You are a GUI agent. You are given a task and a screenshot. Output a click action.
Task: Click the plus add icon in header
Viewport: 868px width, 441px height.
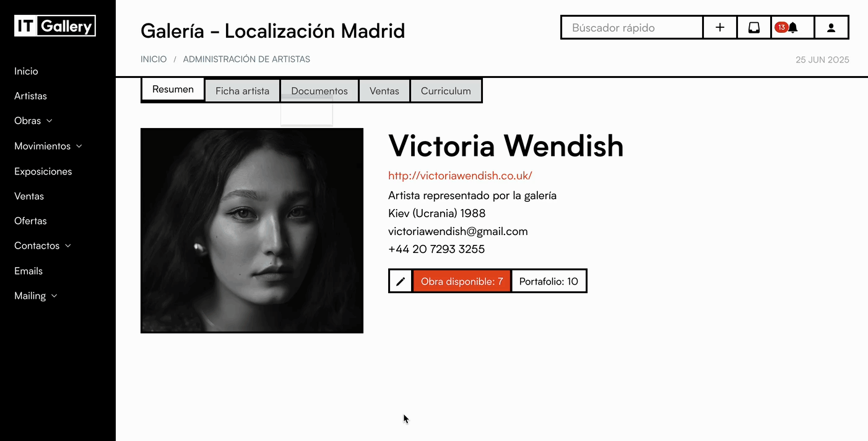[720, 28]
